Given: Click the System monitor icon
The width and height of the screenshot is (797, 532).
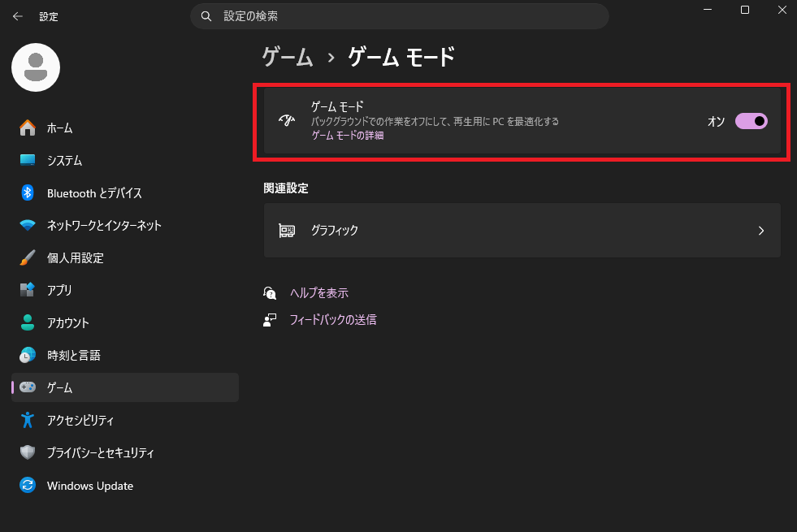Looking at the screenshot, I should [28, 160].
